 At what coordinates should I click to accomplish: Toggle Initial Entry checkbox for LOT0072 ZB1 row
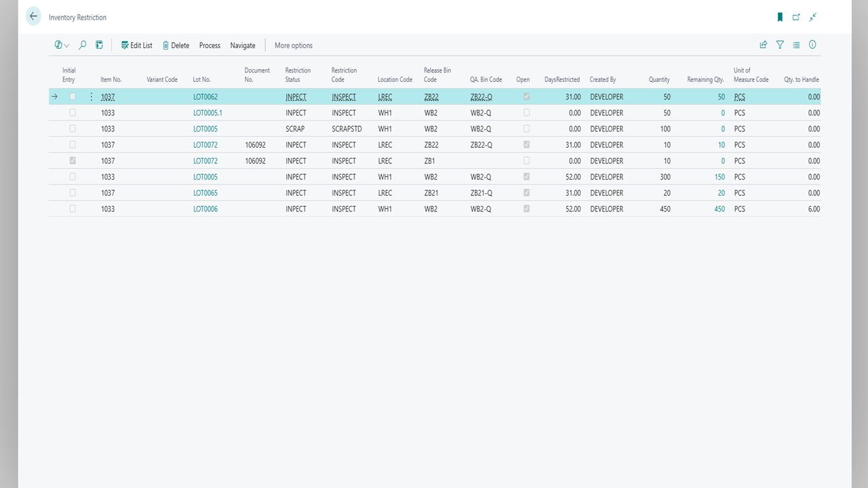click(x=73, y=161)
